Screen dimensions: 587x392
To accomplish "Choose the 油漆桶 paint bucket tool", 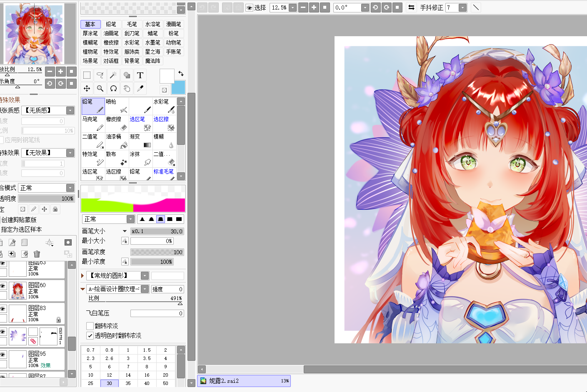I will 117,141.
